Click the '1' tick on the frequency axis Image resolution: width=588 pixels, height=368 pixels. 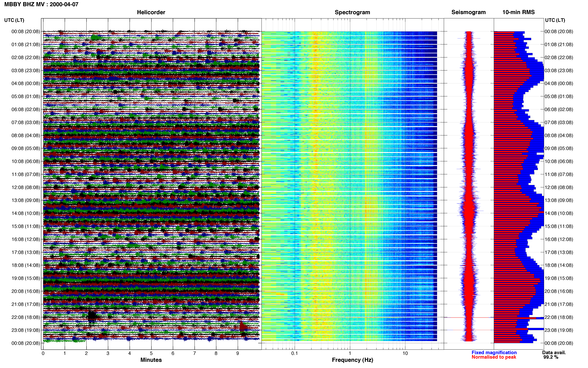click(350, 353)
